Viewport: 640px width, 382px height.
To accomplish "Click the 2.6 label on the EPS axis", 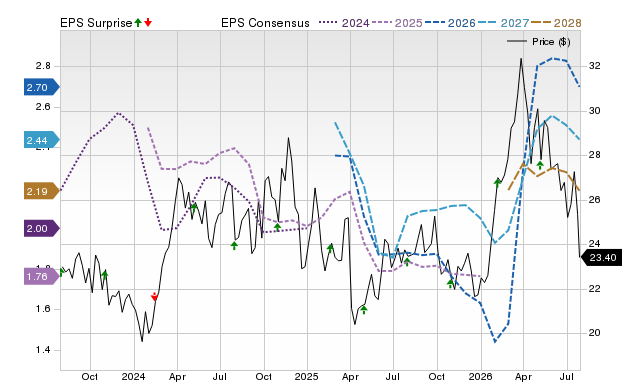I will pyautogui.click(x=43, y=107).
